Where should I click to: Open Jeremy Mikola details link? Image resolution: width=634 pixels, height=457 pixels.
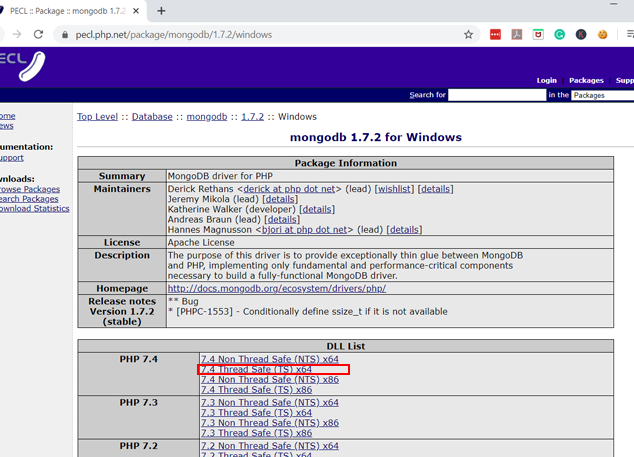280,199
